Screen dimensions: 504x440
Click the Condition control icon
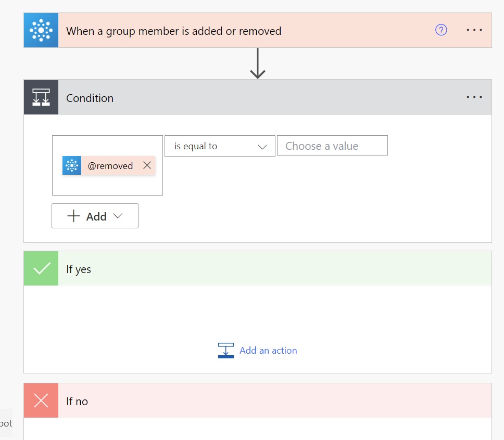point(41,97)
